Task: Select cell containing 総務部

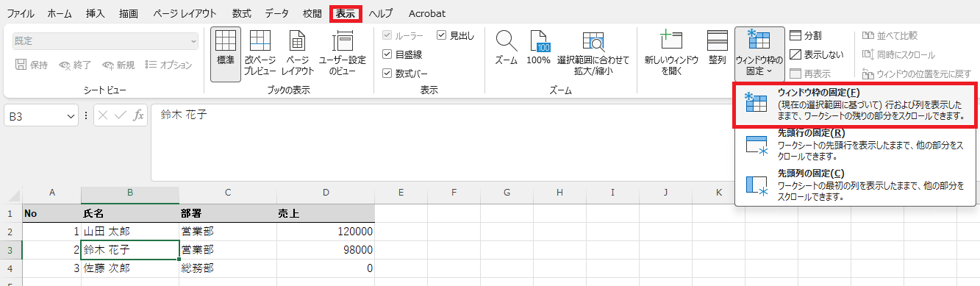Action: (228, 268)
